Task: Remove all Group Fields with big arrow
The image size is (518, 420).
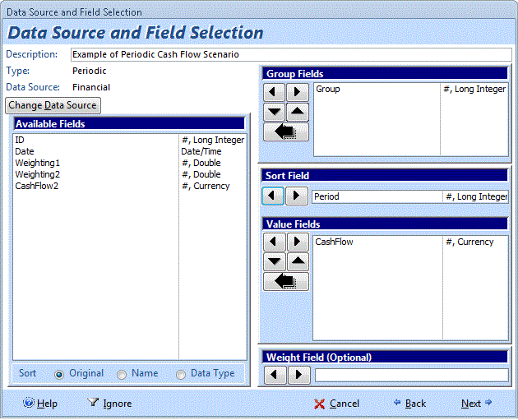Action: point(286,132)
